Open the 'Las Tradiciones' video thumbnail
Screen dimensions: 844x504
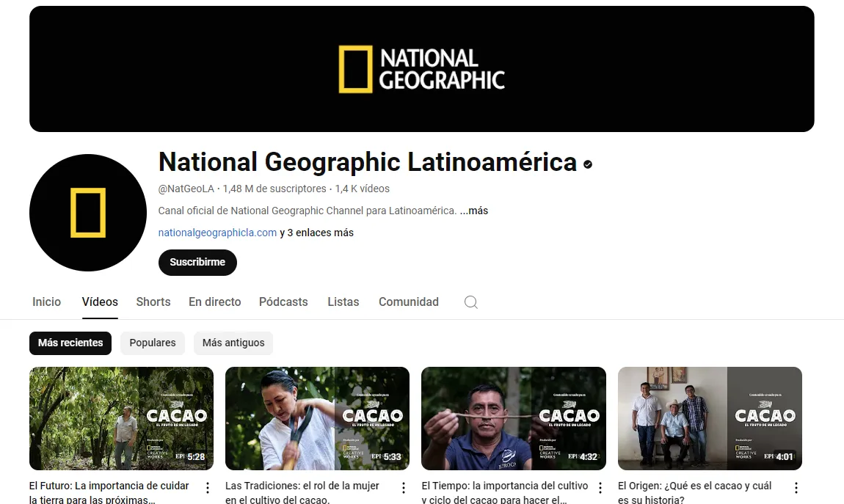tap(317, 418)
